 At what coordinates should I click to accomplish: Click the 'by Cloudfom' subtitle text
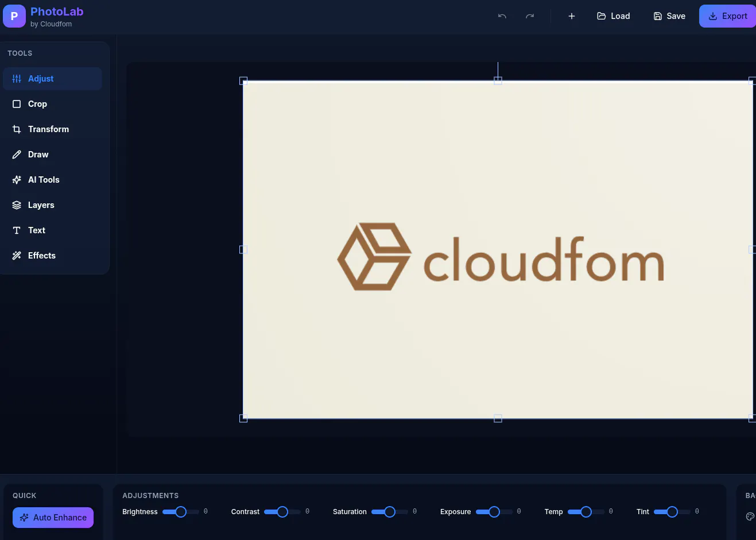[51, 24]
